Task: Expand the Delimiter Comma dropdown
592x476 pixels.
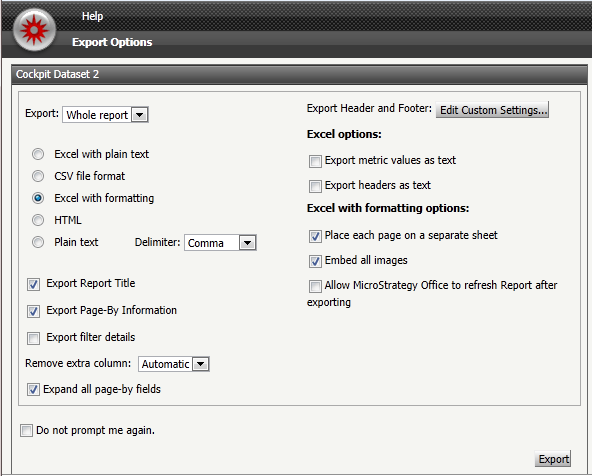Action: coord(220,243)
